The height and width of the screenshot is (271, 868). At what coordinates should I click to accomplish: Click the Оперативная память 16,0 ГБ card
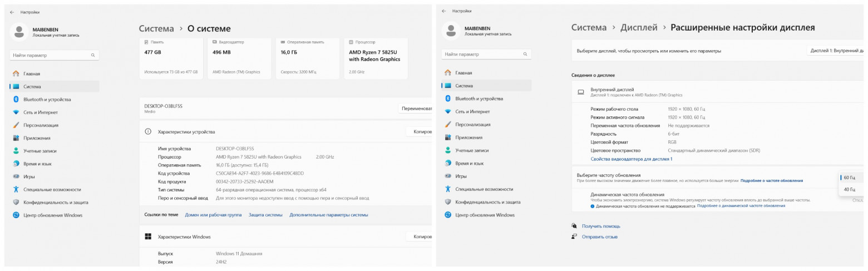point(308,60)
